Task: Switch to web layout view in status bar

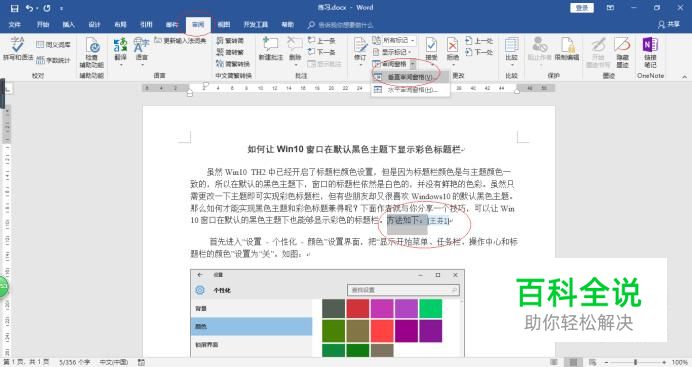Action: pyautogui.click(x=592, y=362)
